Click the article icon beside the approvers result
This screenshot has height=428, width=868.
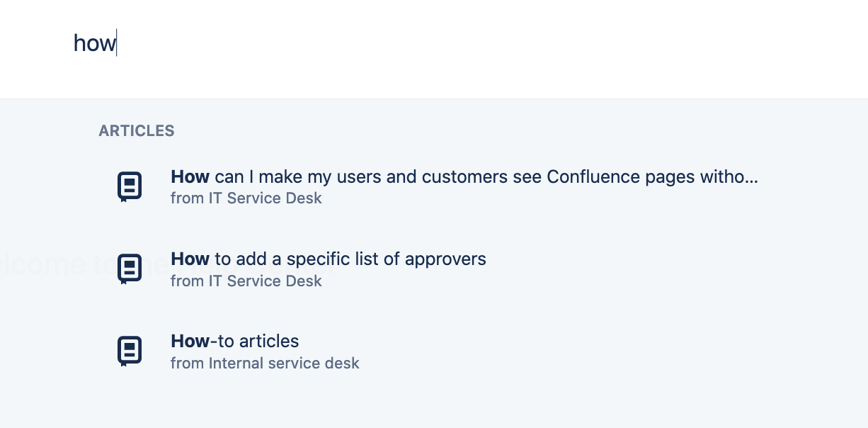(x=129, y=269)
